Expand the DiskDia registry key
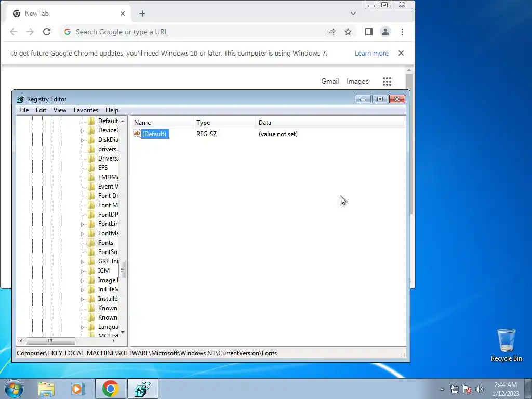Viewport: 532px width, 399px height. (82, 140)
